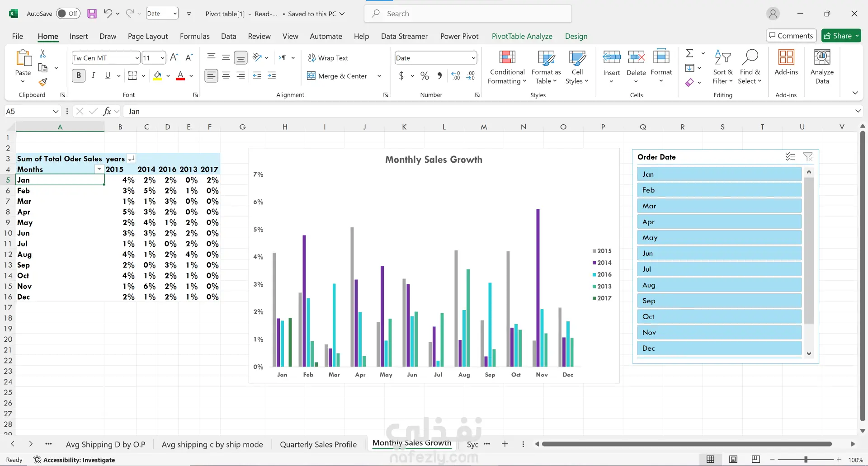Expand the font name dropdown
868x466 pixels.
[x=137, y=58]
